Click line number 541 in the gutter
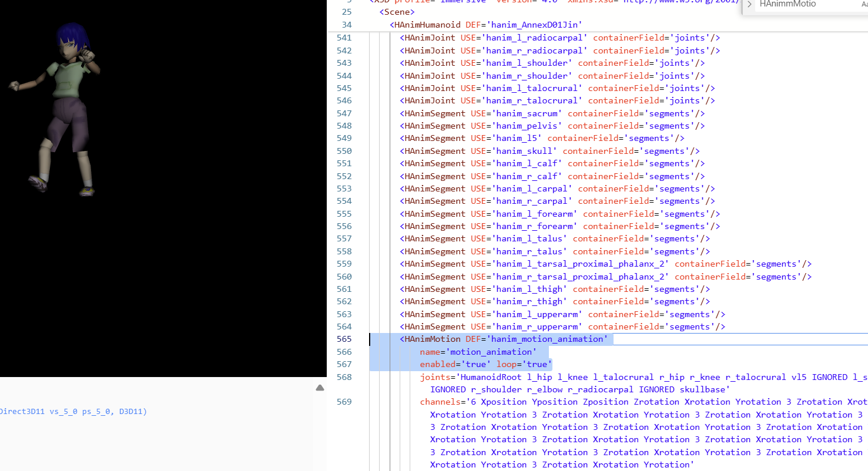This screenshot has width=868, height=471. [x=344, y=38]
